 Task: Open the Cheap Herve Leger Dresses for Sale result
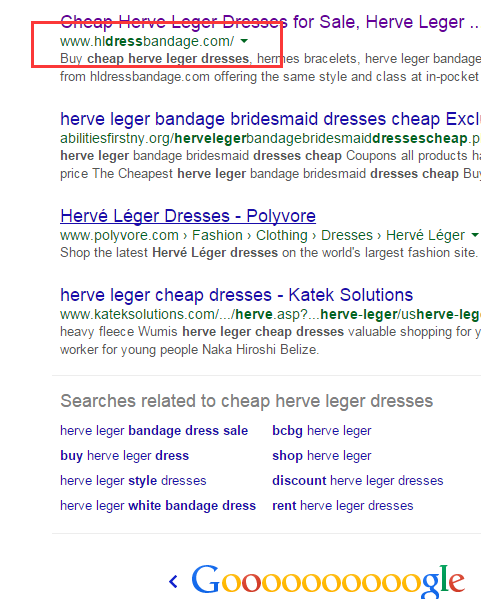tap(270, 22)
